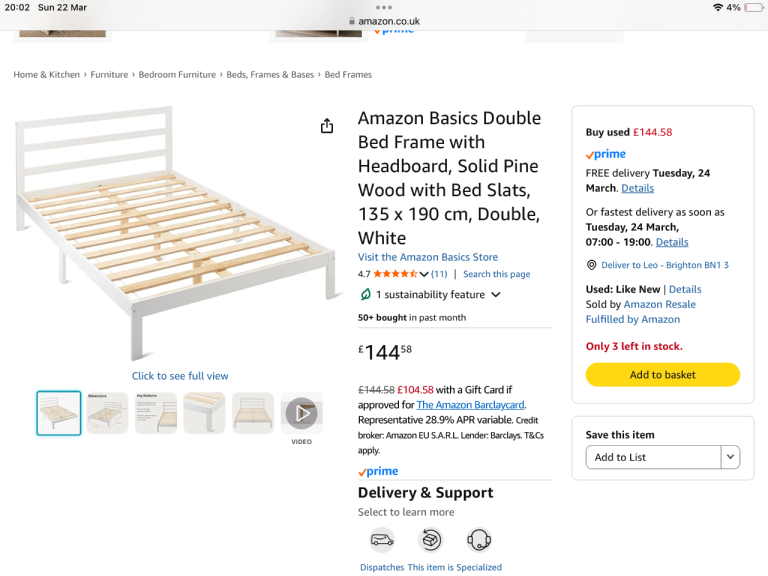Expand the 1 sustainability feature dropdown
This screenshot has height=576, width=768.
[495, 295]
